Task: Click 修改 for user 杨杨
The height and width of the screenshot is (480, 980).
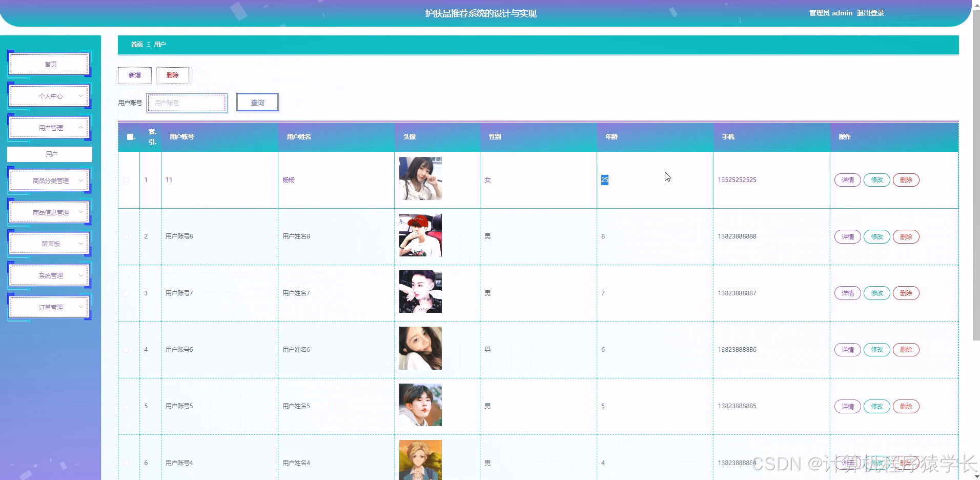Action: pos(877,180)
